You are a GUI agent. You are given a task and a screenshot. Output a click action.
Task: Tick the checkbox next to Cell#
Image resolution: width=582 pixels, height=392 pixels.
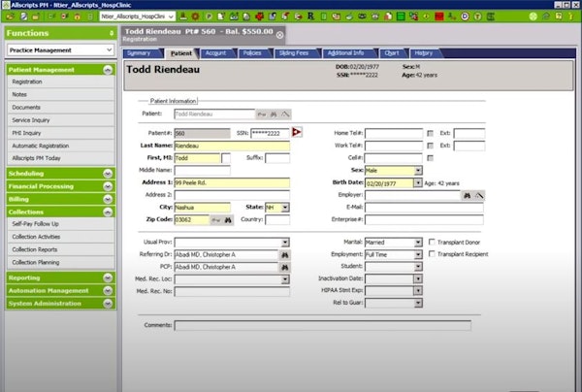pyautogui.click(x=430, y=158)
